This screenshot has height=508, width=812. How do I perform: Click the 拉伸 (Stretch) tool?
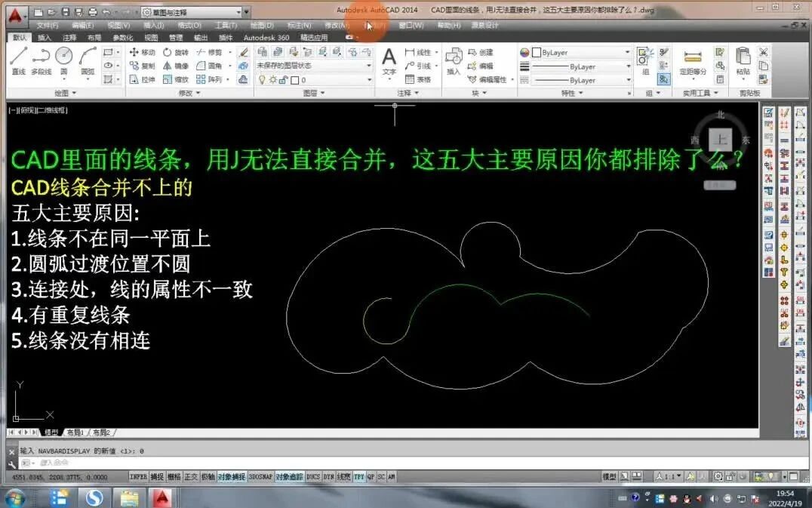click(x=143, y=79)
